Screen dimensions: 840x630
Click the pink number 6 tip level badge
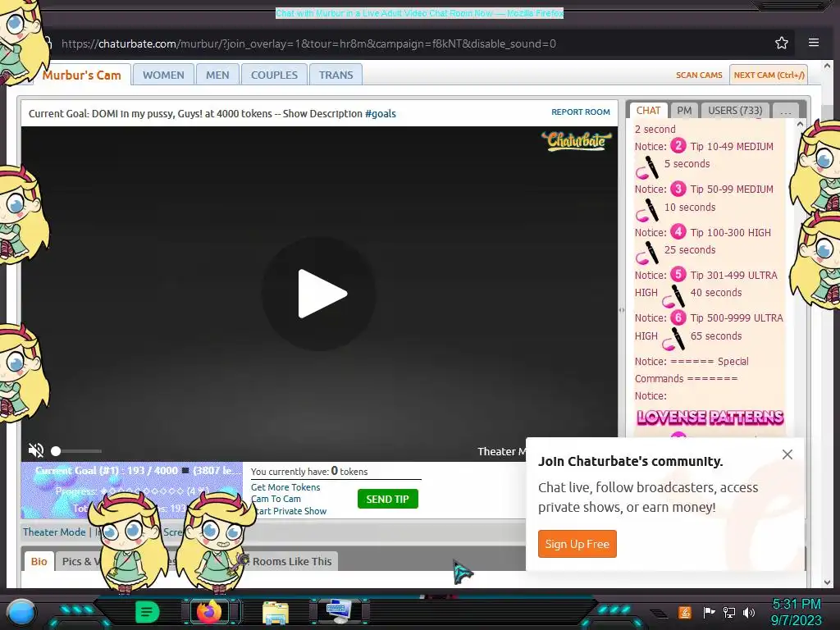pos(678,317)
